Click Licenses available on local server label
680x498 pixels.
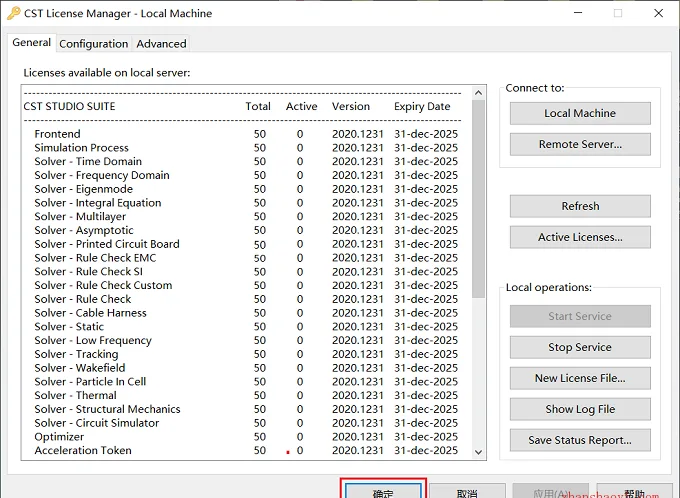[x=107, y=73]
